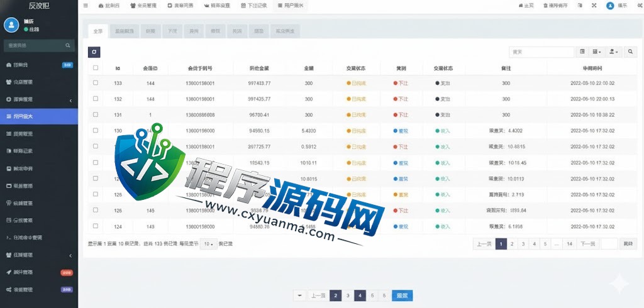This screenshot has height=308, width=644.
Task: Tick the checkbox for row ID 133
Action: 96,82
